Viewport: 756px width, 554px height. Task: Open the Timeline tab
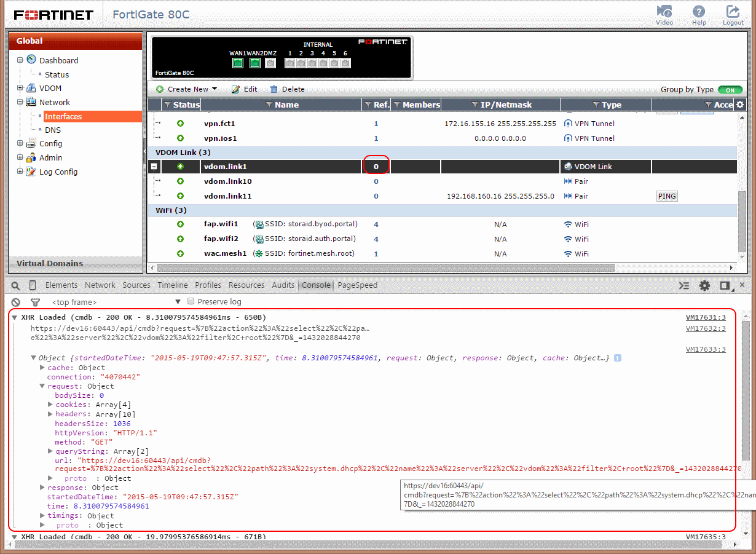pos(173,285)
